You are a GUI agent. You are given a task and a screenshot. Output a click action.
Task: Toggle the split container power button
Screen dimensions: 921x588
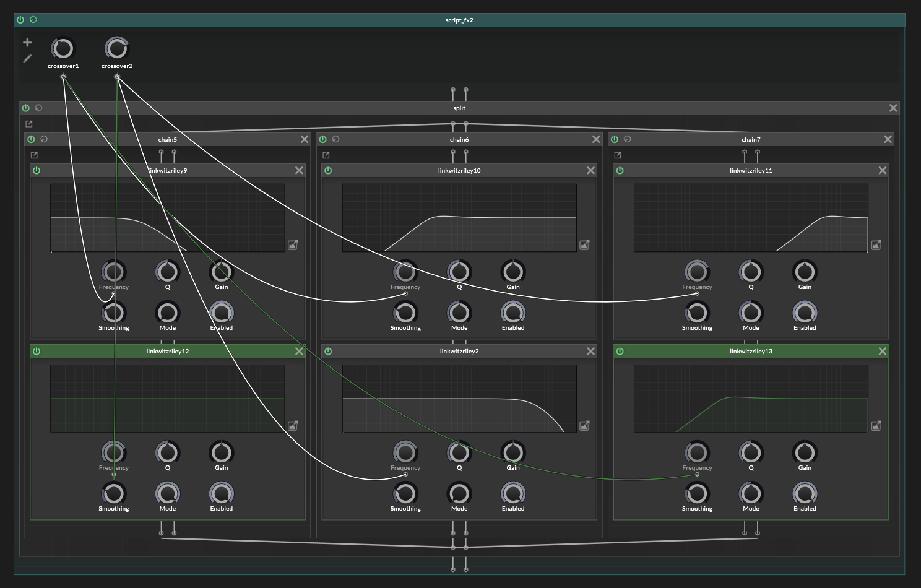pos(25,108)
